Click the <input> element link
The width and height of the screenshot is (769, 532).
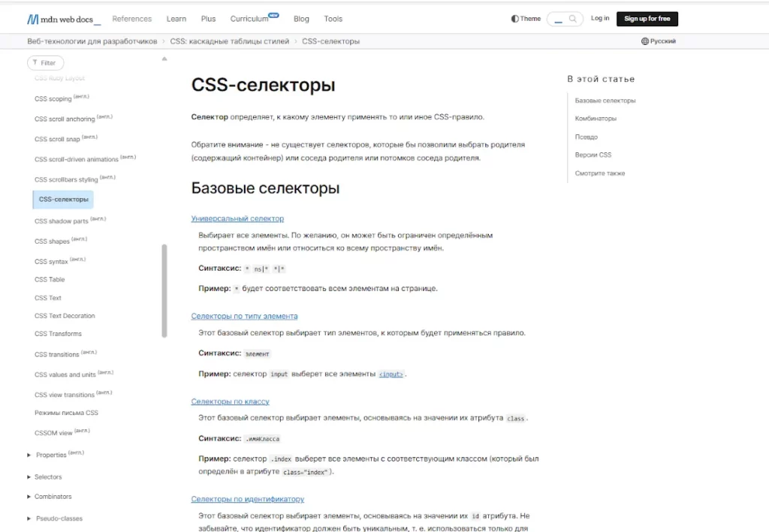point(391,374)
